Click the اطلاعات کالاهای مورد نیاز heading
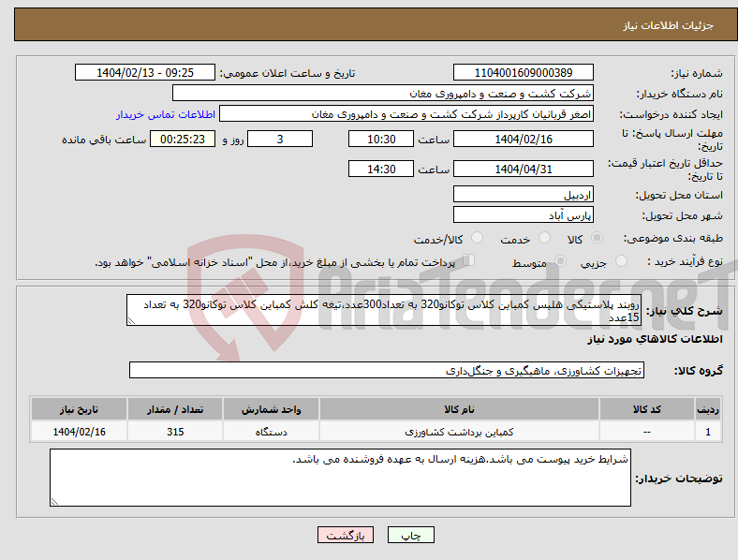The width and height of the screenshot is (738, 560). pos(655,339)
